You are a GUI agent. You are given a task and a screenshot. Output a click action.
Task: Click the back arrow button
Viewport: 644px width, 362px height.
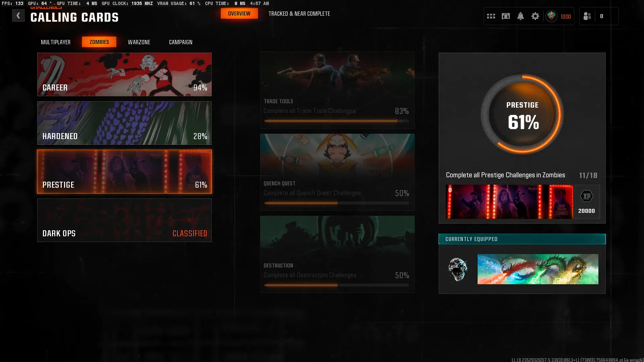coord(18,16)
